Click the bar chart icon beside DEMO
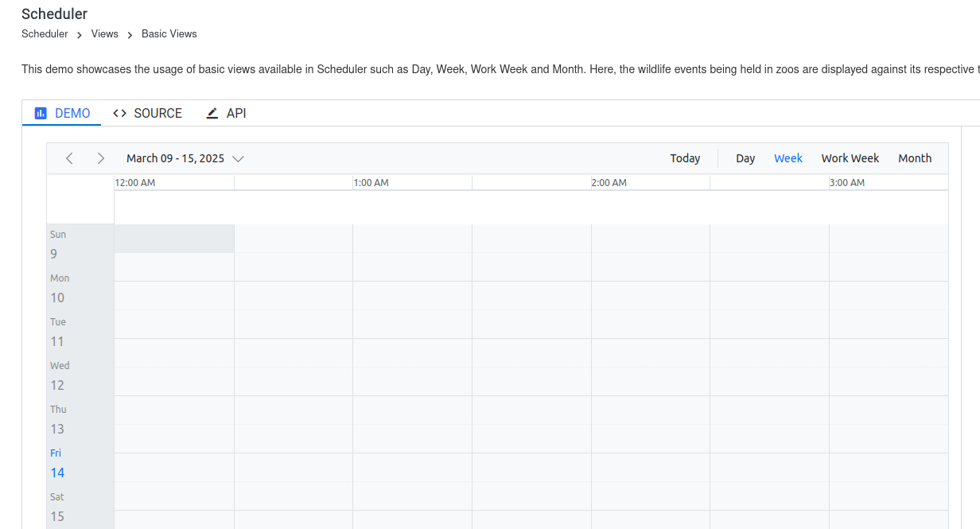Image resolution: width=980 pixels, height=529 pixels. (40, 113)
